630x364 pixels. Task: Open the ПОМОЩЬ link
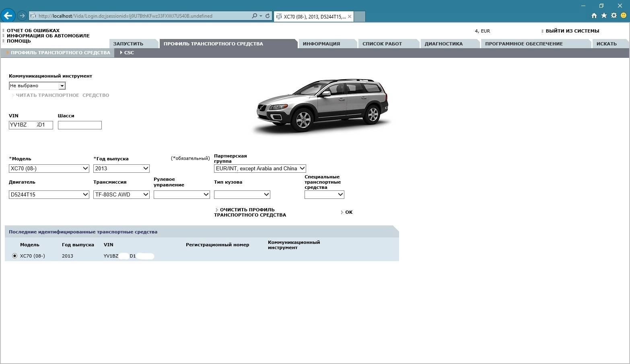point(19,41)
